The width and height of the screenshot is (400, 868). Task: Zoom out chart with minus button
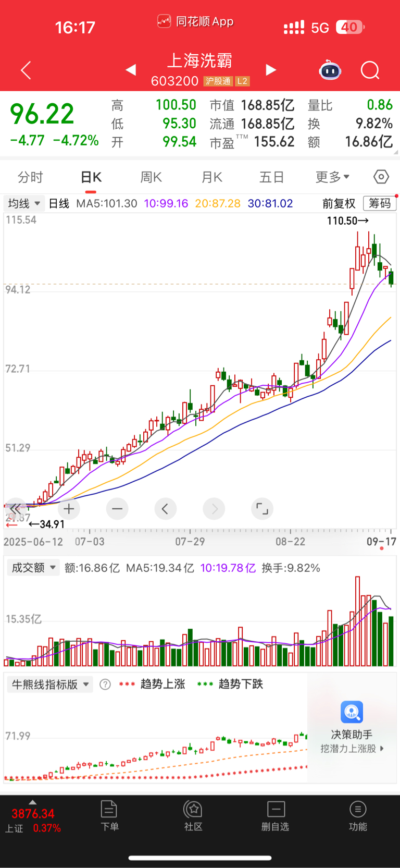pos(117,509)
